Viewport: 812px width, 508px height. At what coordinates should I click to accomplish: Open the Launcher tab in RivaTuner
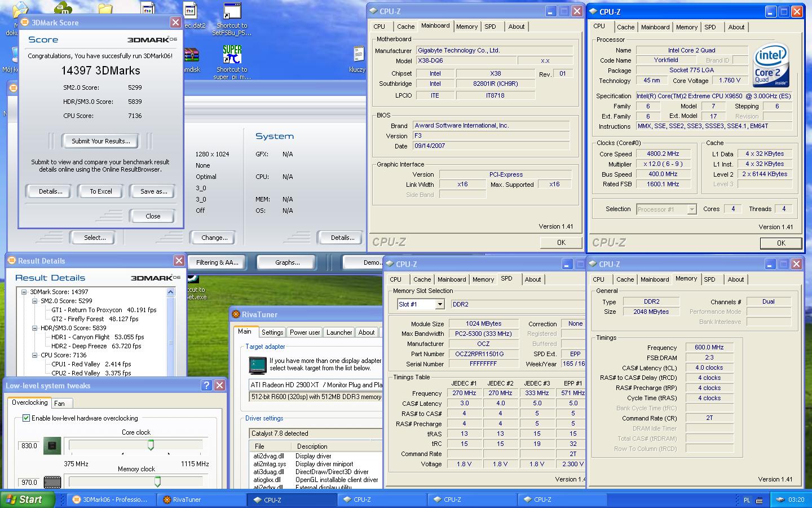[x=339, y=332]
